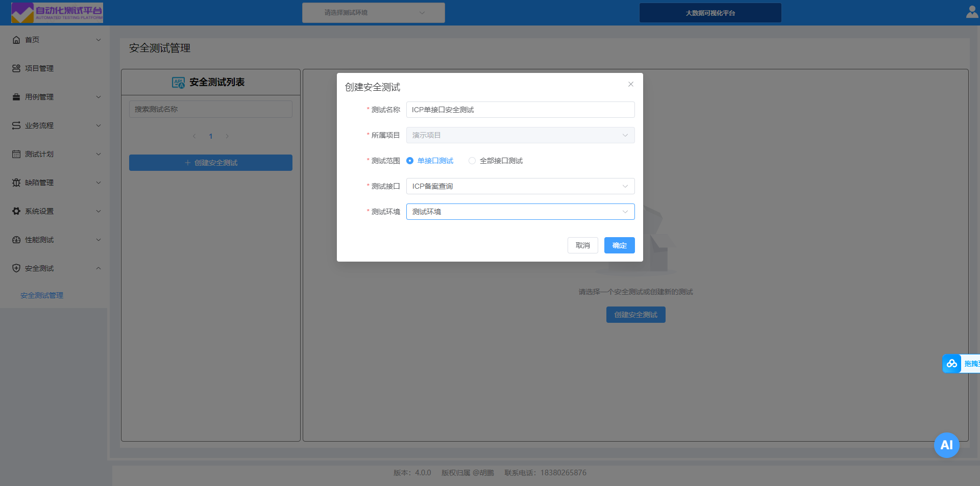Select the 单接口测试 radio option
Viewport: 980px width, 486px height.
430,161
